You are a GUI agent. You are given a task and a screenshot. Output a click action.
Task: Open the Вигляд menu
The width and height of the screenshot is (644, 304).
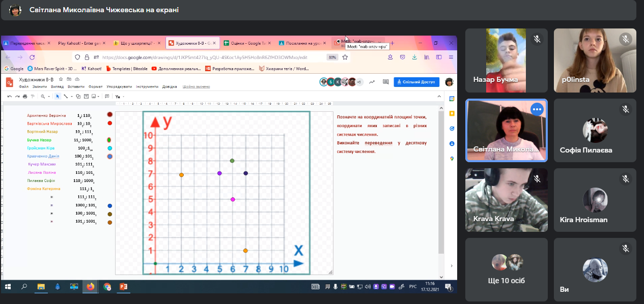(57, 86)
